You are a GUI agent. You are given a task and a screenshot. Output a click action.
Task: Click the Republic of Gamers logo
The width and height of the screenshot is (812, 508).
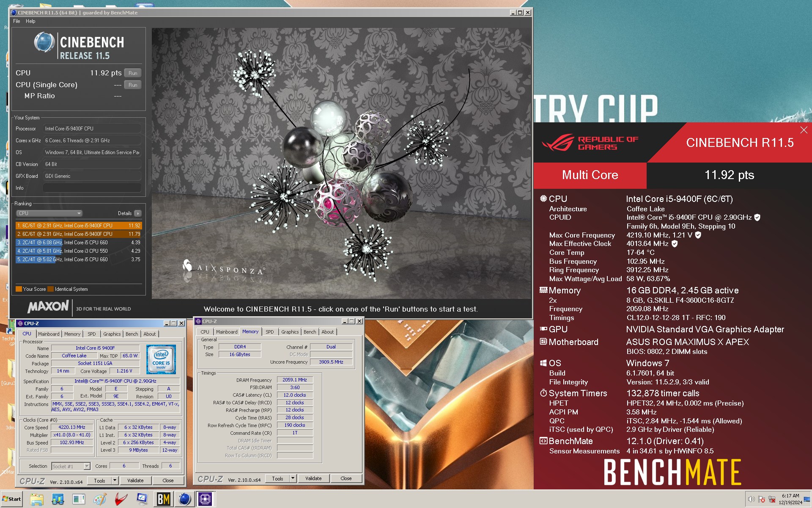pos(590,143)
